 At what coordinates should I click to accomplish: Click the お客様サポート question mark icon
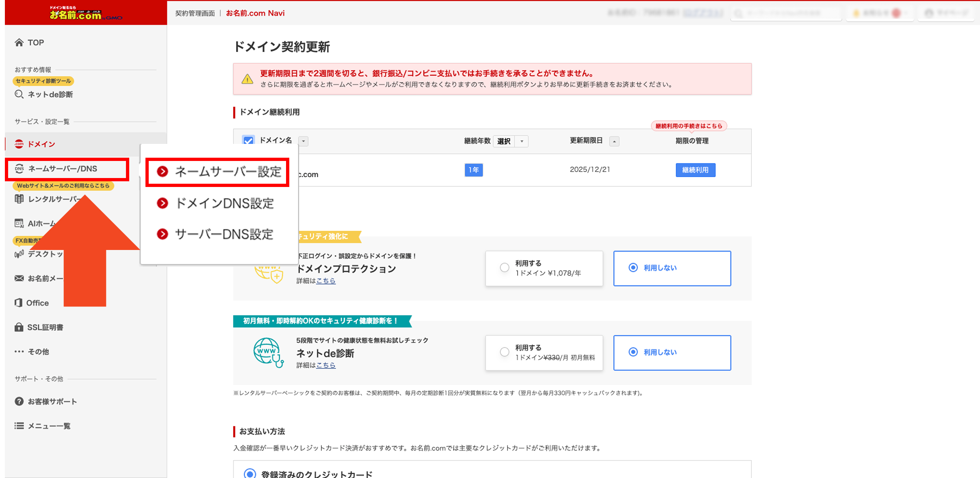click(x=19, y=402)
